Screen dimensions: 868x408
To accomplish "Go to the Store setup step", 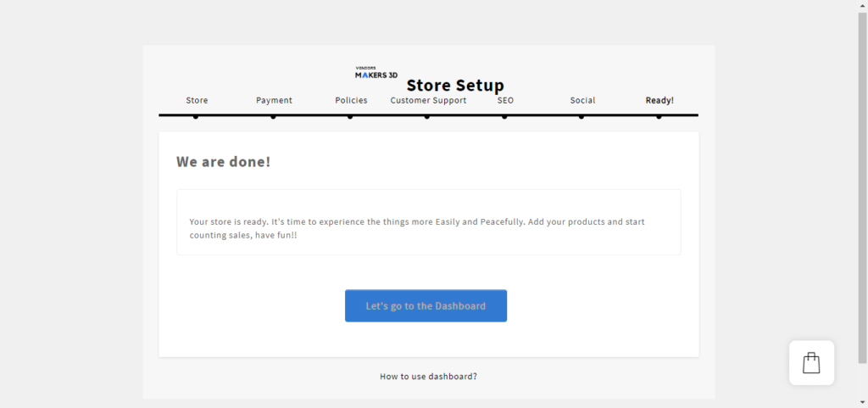I will 197,100.
